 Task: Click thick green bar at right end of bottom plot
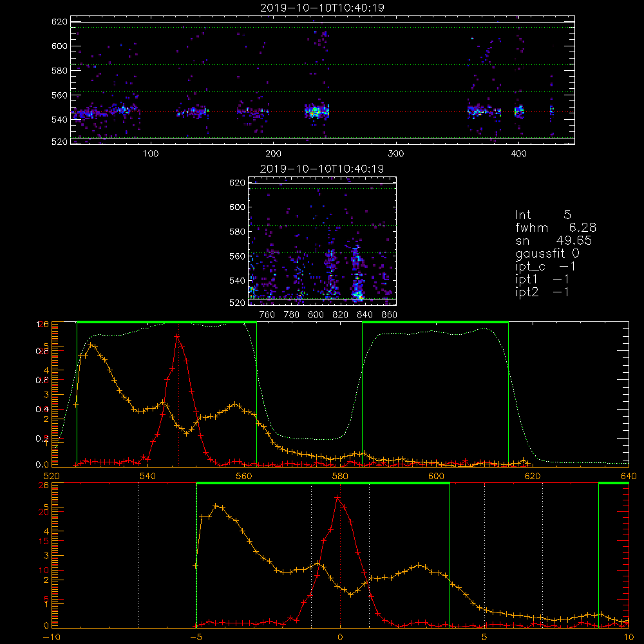(x=614, y=483)
